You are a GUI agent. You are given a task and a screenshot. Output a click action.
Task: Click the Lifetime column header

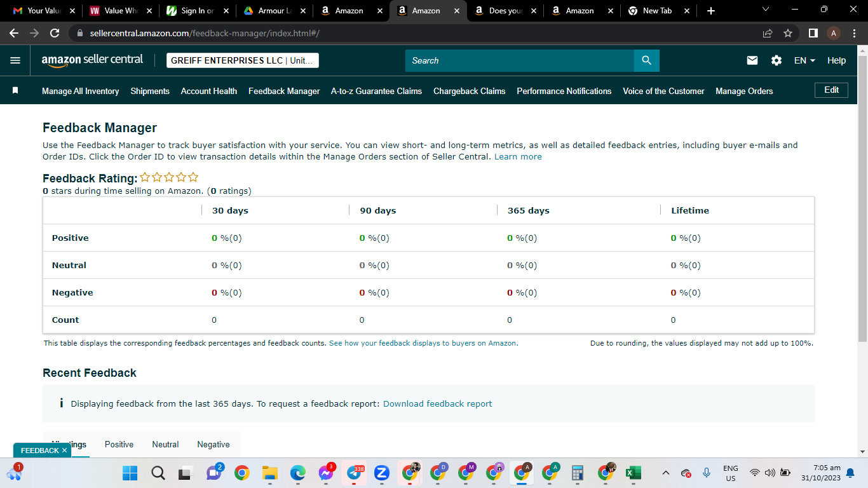[690, 210]
